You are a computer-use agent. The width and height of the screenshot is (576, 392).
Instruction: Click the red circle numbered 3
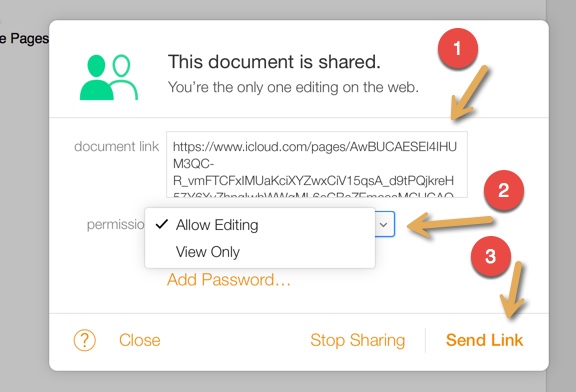[x=491, y=256]
